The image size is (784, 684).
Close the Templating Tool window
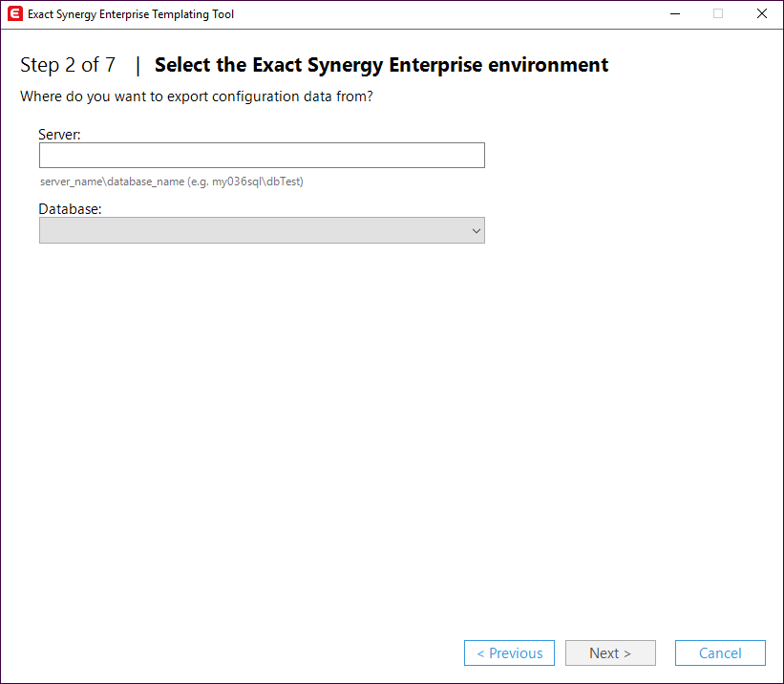pos(761,14)
